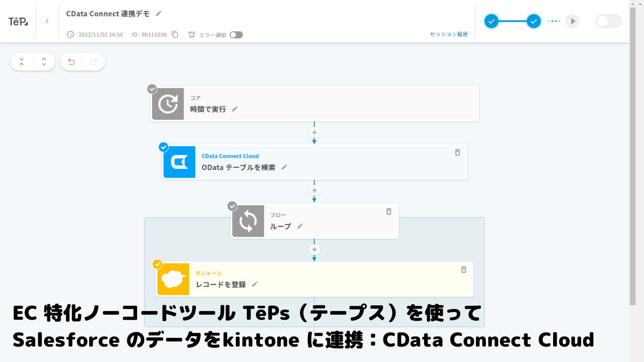Click the kintone step check badge

[x=157, y=264]
